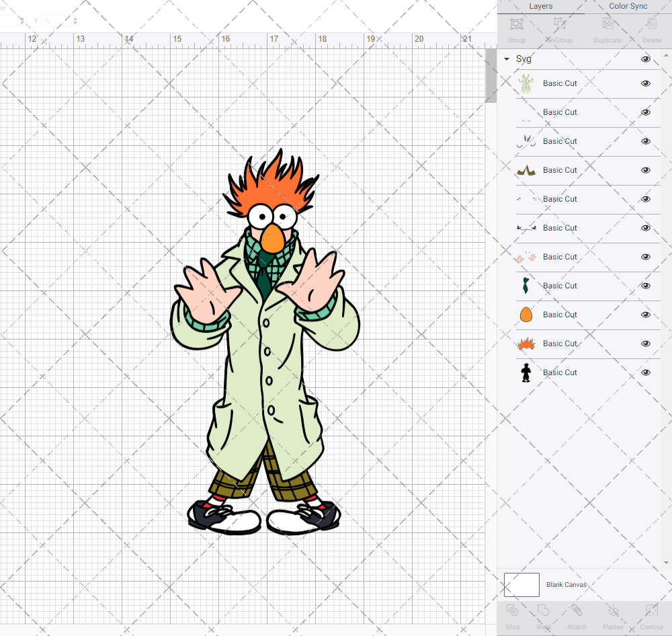This screenshot has height=636, width=672.
Task: Select the dark green tie layer thumbnail
Action: click(526, 286)
